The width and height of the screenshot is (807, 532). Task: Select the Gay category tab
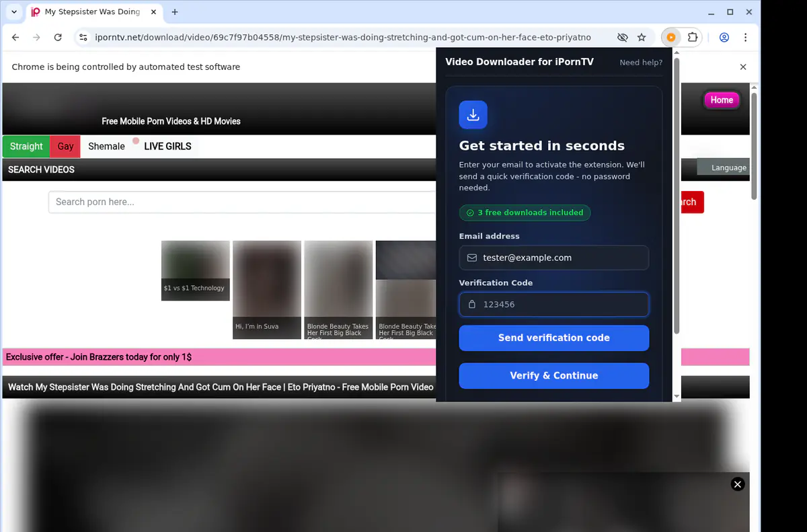pos(65,147)
